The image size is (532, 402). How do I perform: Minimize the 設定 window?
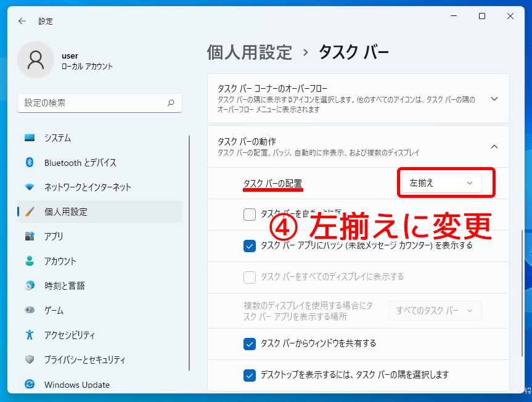(454, 16)
